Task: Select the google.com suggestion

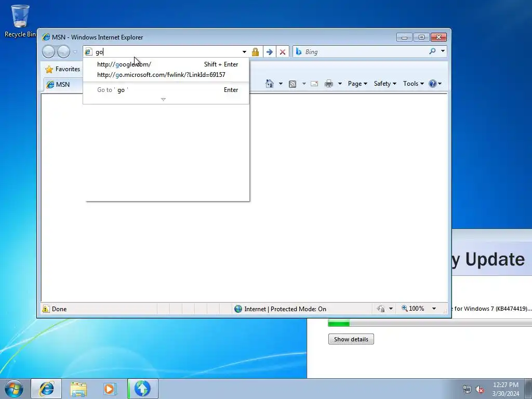Action: [166, 64]
